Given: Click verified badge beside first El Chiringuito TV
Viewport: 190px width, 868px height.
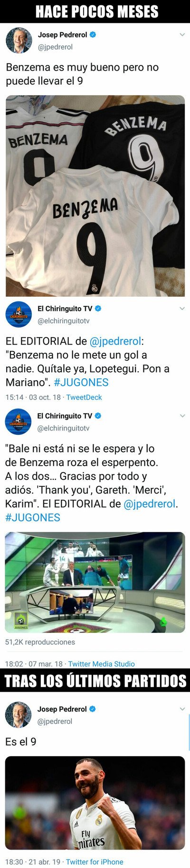Looking at the screenshot, I should coord(98,309).
